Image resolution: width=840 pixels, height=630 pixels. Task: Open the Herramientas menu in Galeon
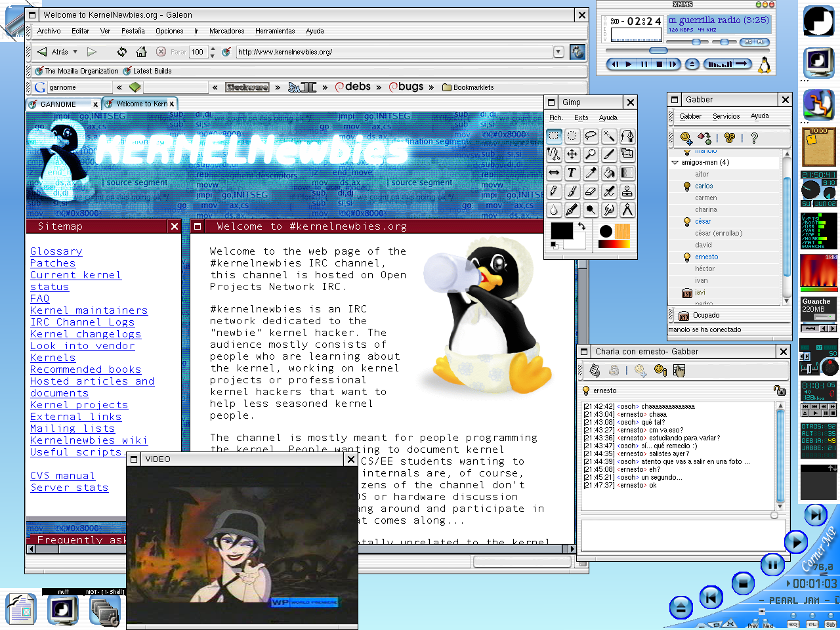[x=275, y=31]
